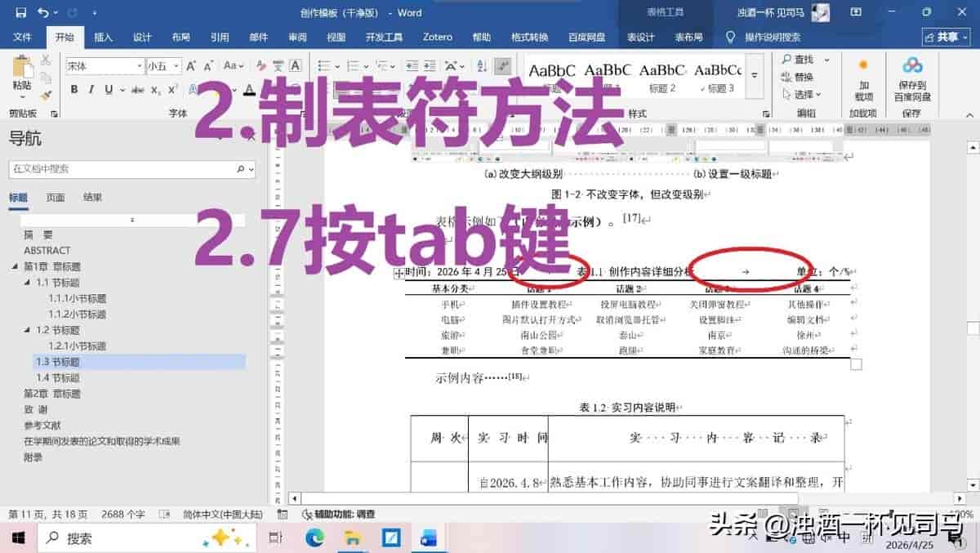Open the Zotero ribbon tab

(x=438, y=38)
